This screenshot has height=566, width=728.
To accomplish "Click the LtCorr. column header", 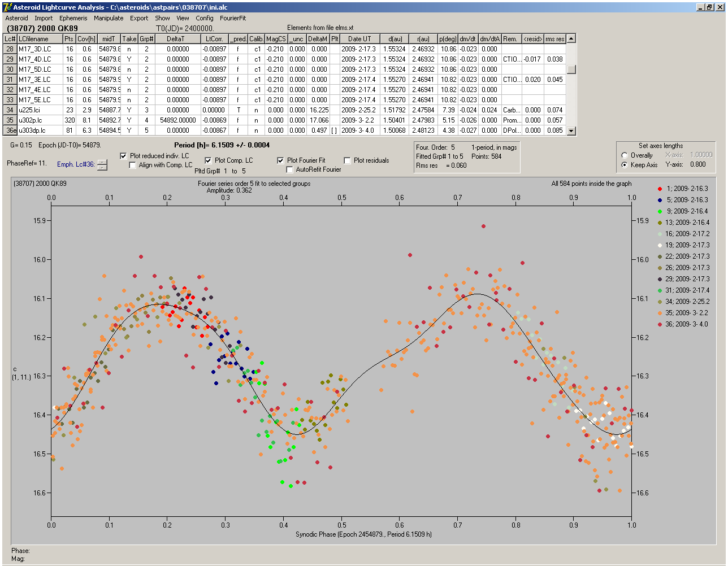I will pos(214,39).
